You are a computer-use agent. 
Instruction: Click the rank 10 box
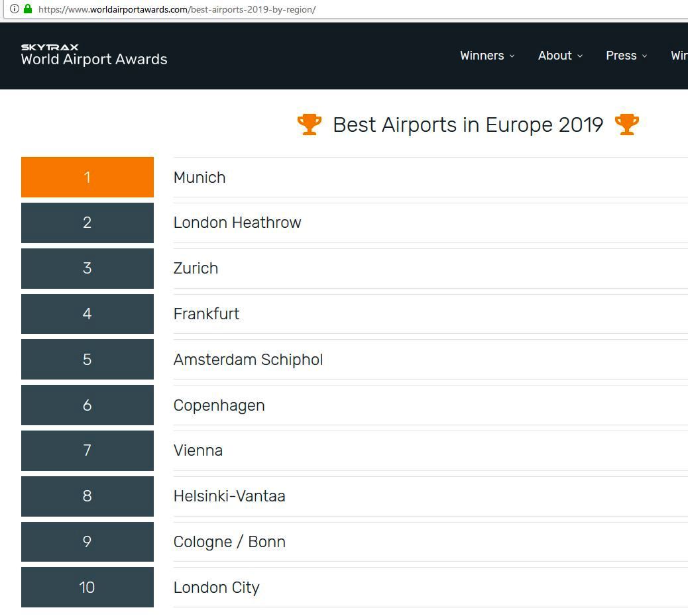[87, 588]
